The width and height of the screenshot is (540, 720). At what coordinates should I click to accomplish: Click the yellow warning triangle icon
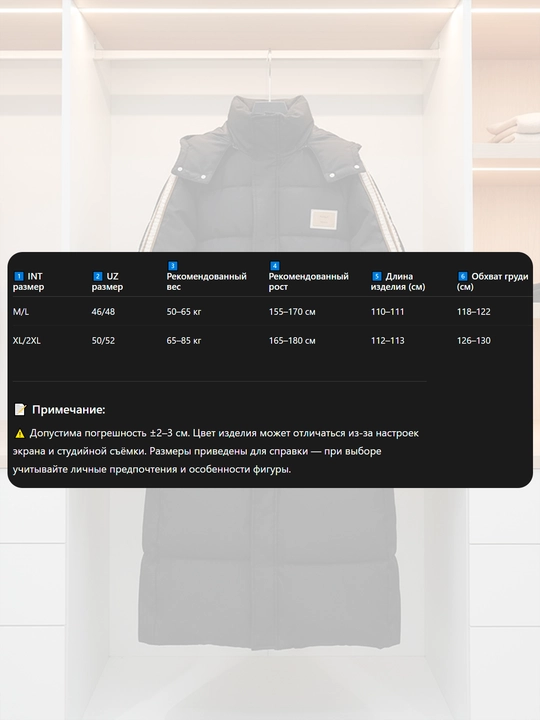click(x=20, y=433)
